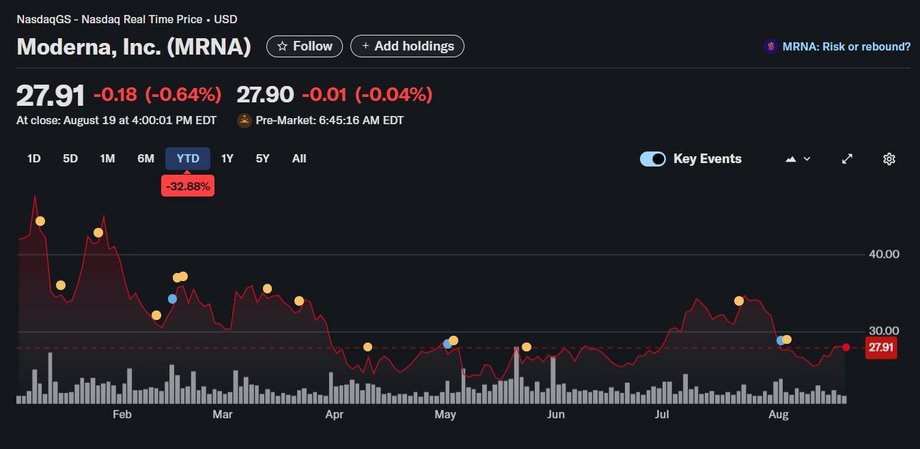Switch to the 5Y time range
The height and width of the screenshot is (449, 920).
click(x=262, y=158)
